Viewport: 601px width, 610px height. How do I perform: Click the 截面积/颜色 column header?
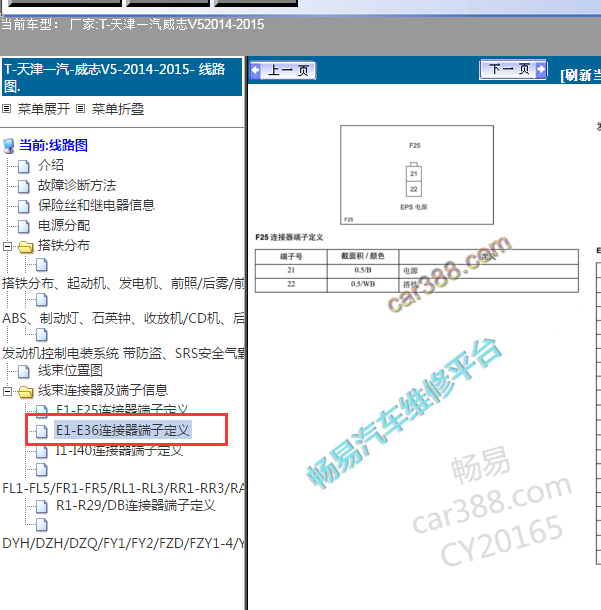[x=363, y=257]
